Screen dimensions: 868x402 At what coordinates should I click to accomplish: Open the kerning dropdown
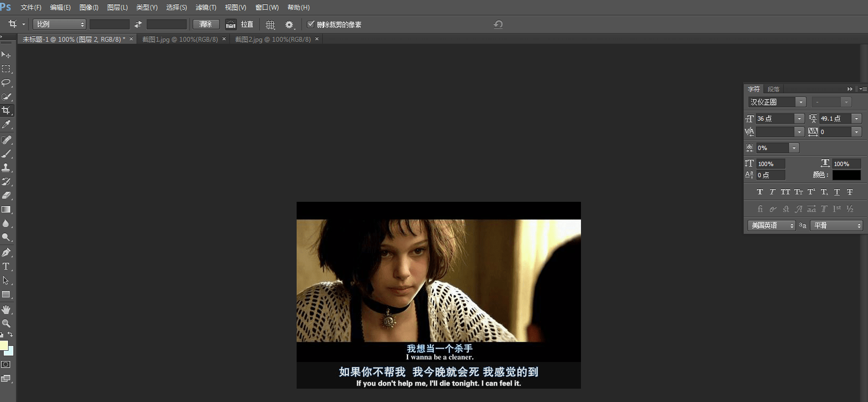799,132
